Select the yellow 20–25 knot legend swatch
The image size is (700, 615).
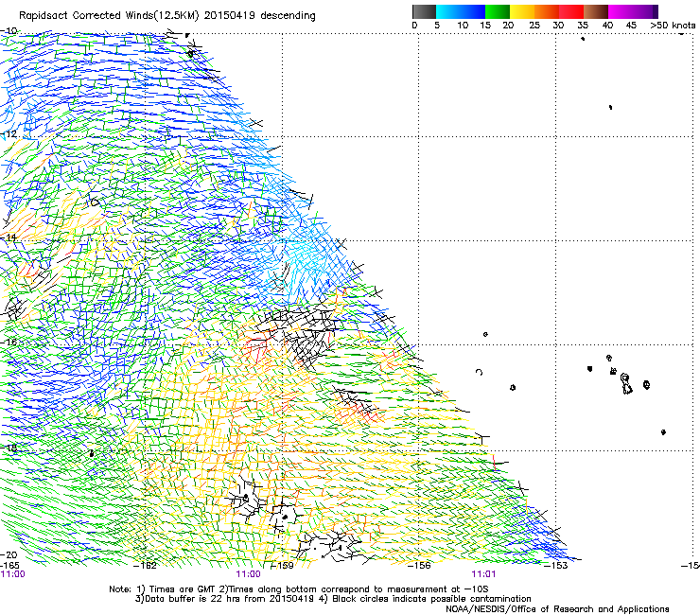click(522, 11)
